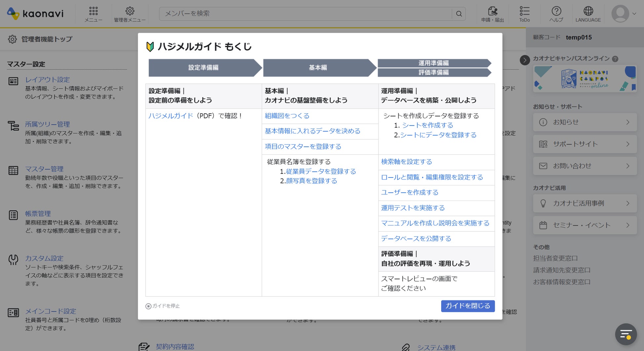This screenshot has height=351, width=644.
Task: Open 顔写真を登録する link
Action: tap(311, 181)
